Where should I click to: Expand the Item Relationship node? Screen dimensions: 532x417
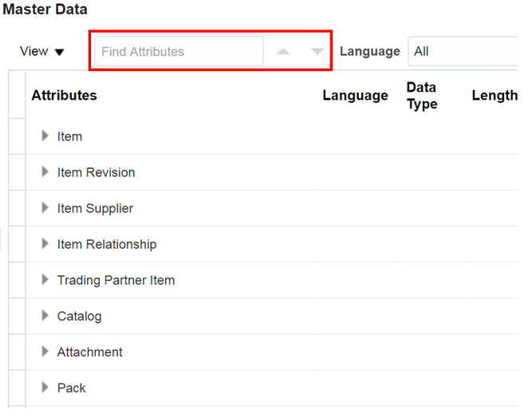45,244
